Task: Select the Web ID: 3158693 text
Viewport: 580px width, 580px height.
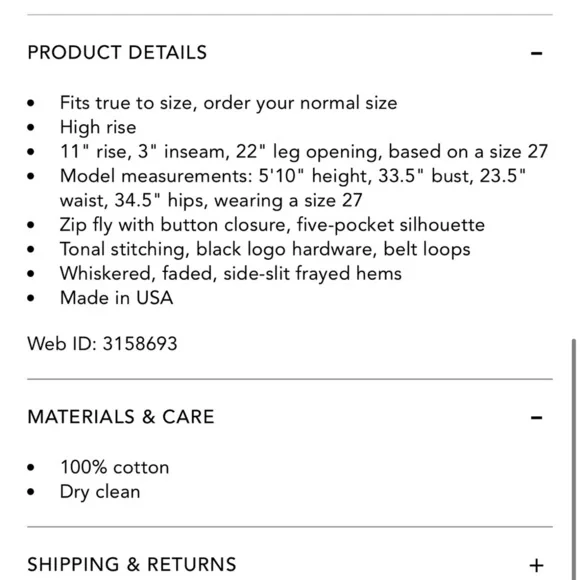Action: click(x=102, y=344)
